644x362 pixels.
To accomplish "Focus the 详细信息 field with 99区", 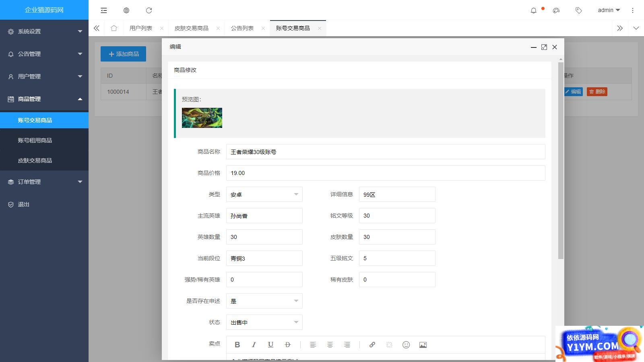I will pos(397,194).
